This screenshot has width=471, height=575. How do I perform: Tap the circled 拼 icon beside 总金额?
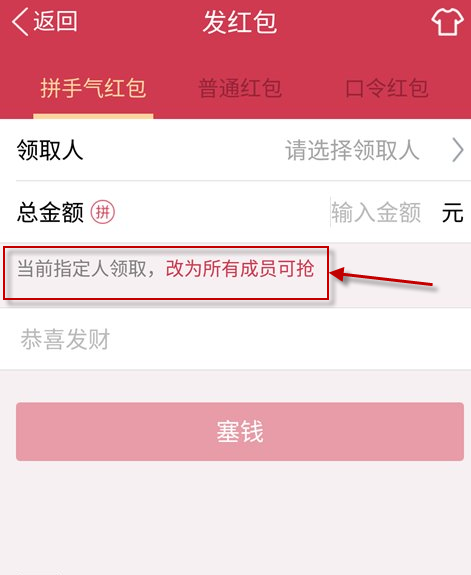click(103, 212)
